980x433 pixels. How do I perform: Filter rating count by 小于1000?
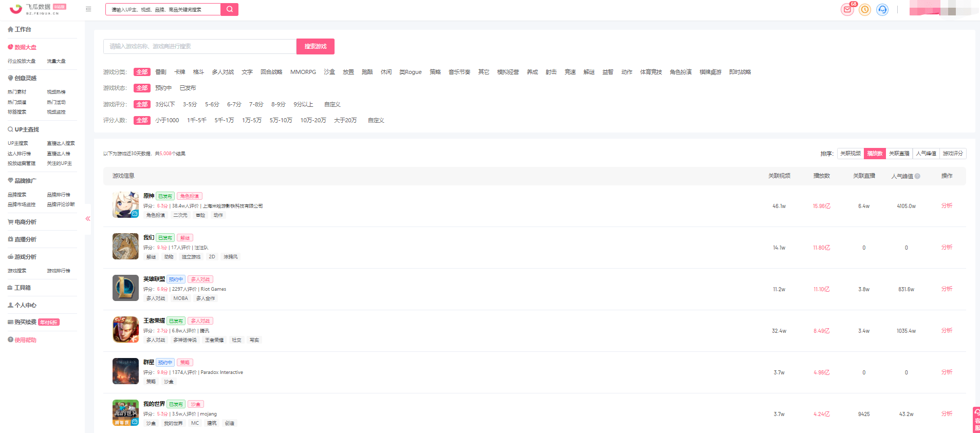click(167, 120)
